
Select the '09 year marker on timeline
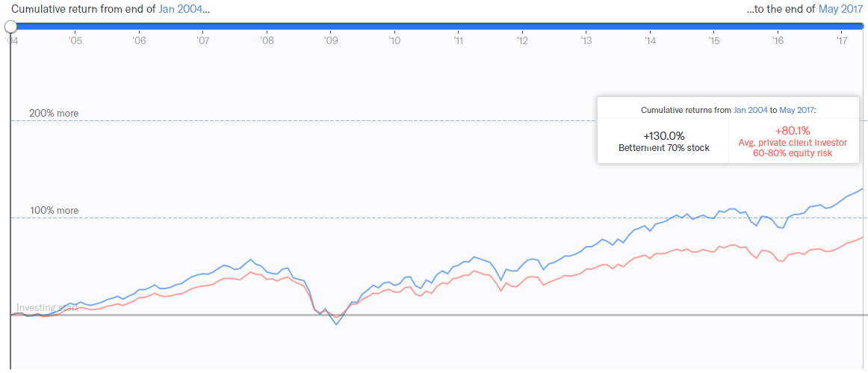[330, 40]
